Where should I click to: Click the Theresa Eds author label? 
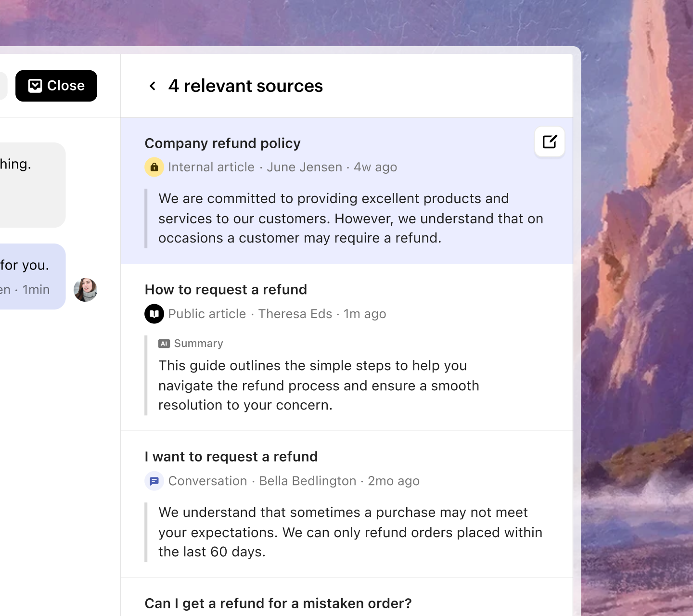[295, 314]
